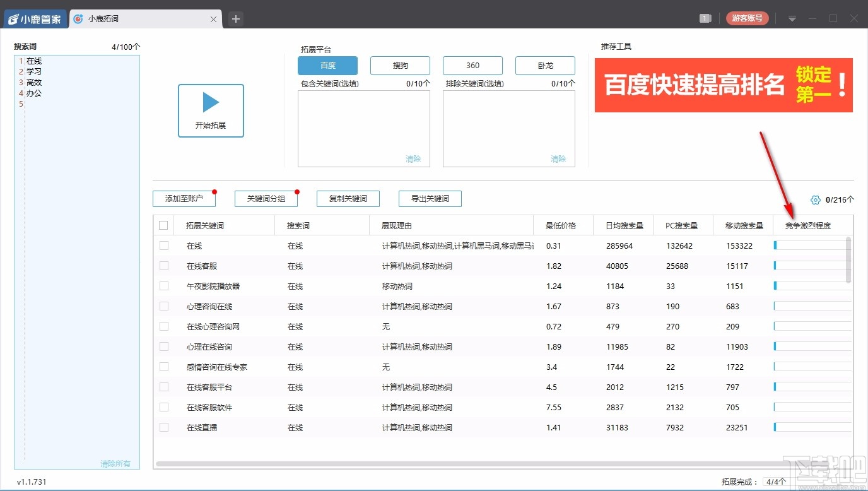
Task: Click the dropdown arrow icon in title bar
Action: pyautogui.click(x=792, y=18)
